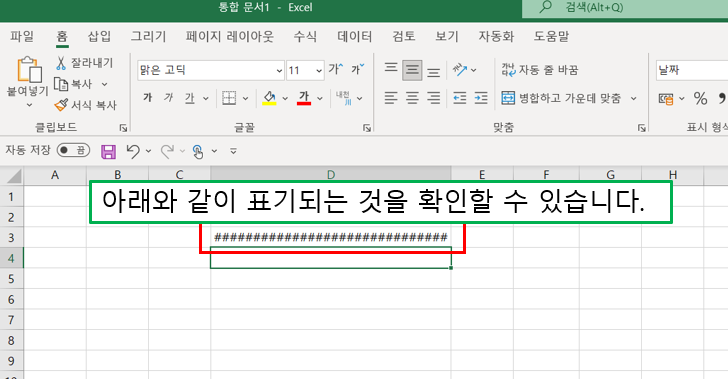Apply cell borders icon

click(229, 98)
